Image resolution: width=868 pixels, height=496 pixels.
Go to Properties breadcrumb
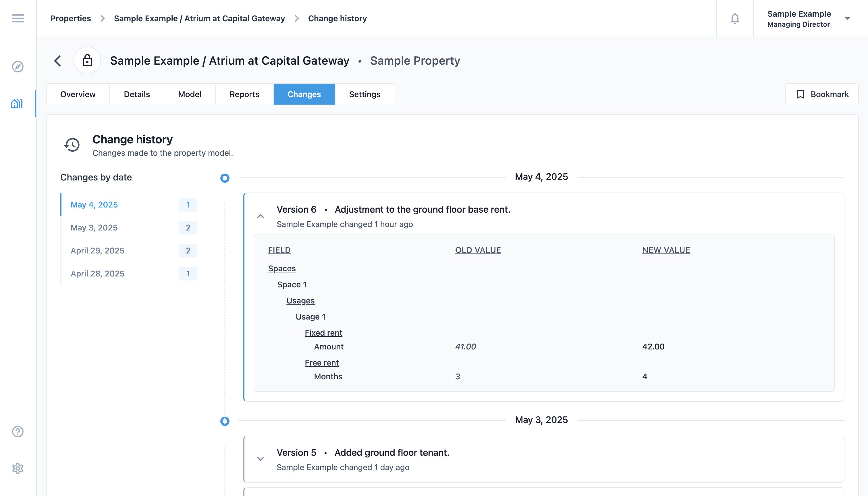[71, 18]
